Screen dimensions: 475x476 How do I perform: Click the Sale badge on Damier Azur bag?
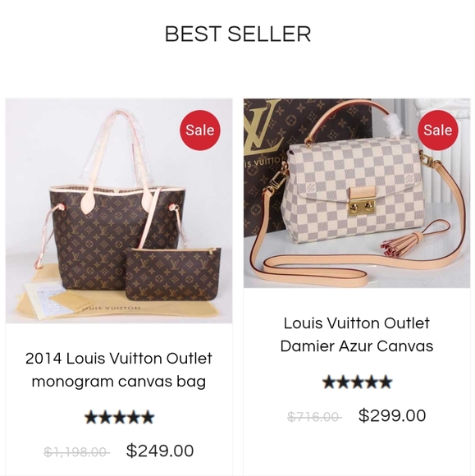(437, 130)
